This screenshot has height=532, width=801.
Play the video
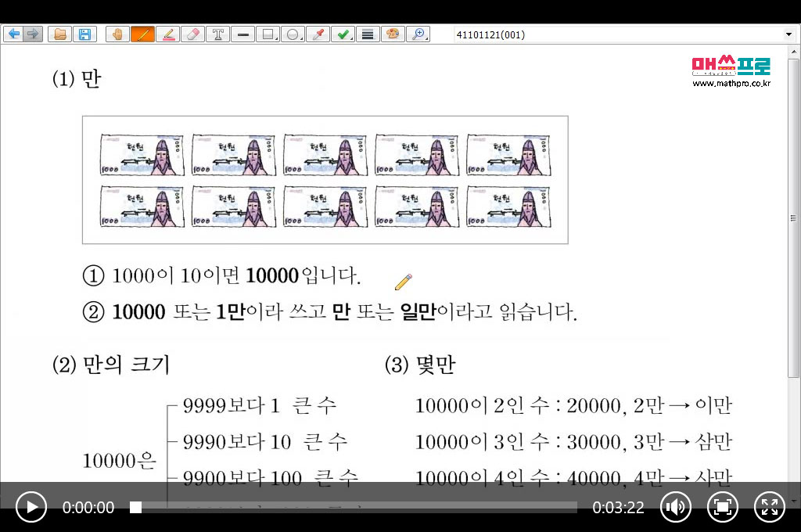[31, 507]
